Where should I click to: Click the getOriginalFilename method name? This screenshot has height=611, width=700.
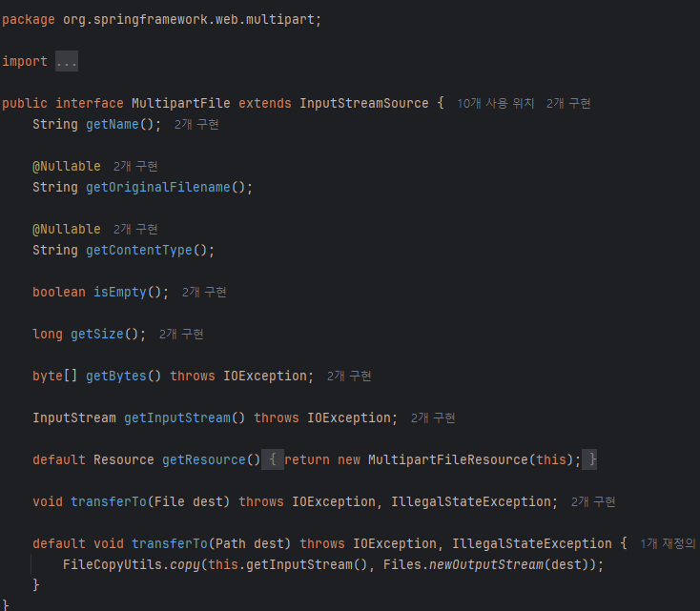[x=158, y=188]
